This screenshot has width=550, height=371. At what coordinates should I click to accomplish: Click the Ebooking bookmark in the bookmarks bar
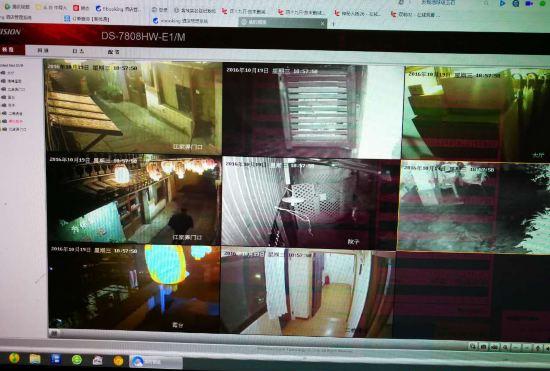(118, 9)
